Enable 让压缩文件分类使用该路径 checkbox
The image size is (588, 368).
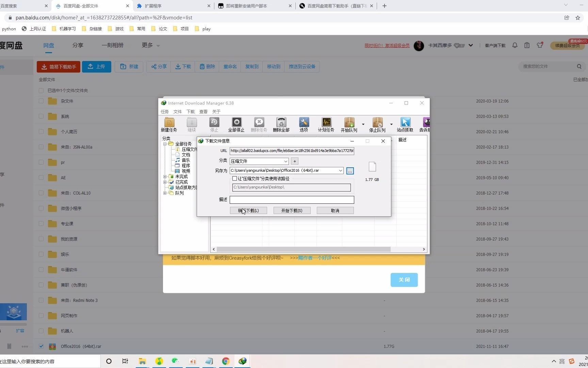pyautogui.click(x=234, y=179)
